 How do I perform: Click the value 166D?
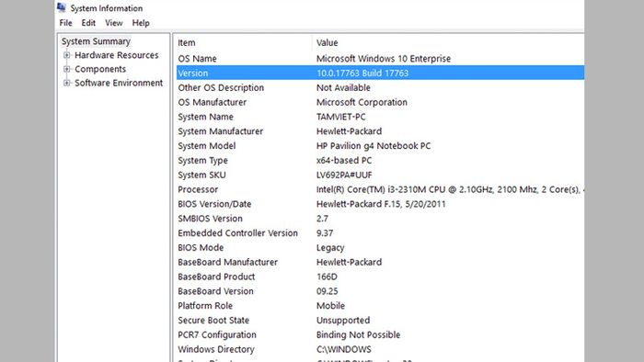(327, 277)
